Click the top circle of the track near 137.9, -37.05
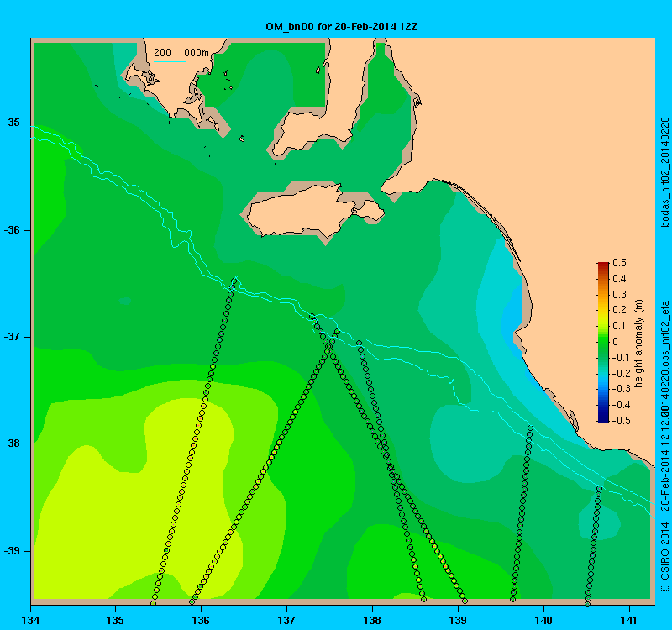The image size is (672, 630). coord(360,343)
